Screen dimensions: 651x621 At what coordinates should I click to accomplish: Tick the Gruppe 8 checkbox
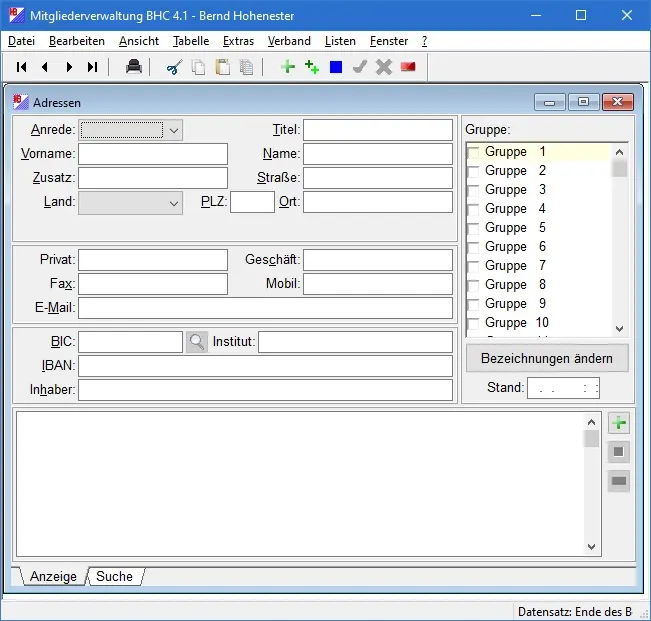pyautogui.click(x=474, y=285)
